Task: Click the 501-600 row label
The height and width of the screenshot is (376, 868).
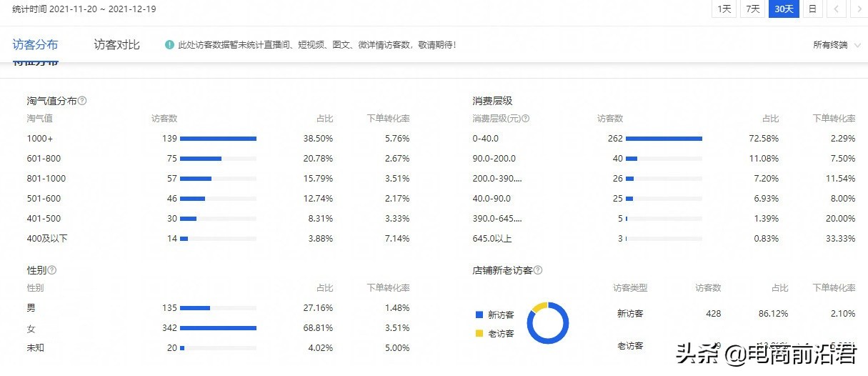Action: pos(44,199)
